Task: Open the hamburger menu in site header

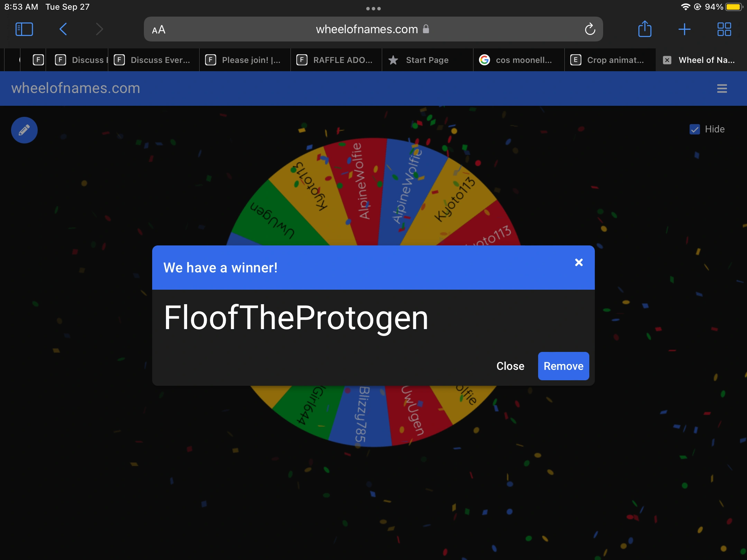Action: (722, 88)
